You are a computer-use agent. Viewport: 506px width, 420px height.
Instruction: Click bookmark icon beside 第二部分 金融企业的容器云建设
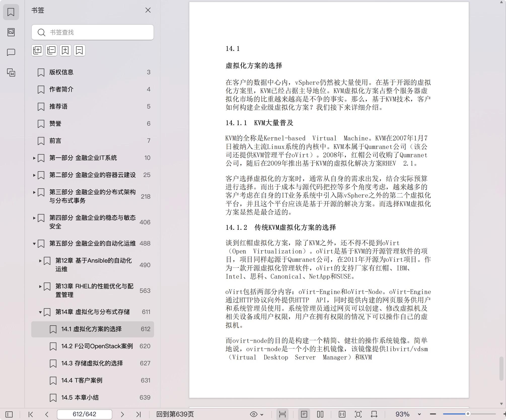pos(41,175)
